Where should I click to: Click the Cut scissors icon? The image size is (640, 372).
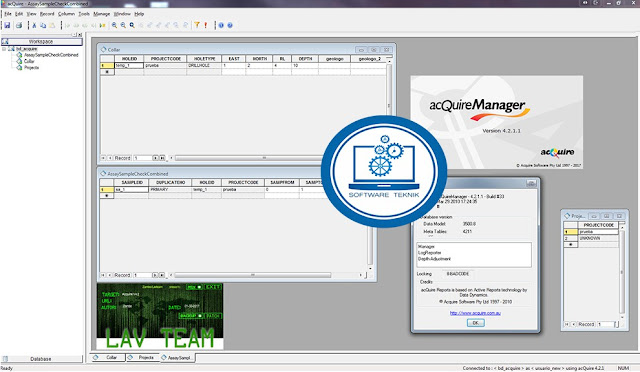(34, 25)
